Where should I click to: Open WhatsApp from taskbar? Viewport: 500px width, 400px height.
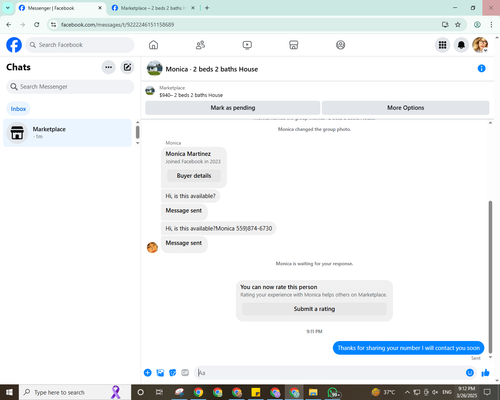333,392
